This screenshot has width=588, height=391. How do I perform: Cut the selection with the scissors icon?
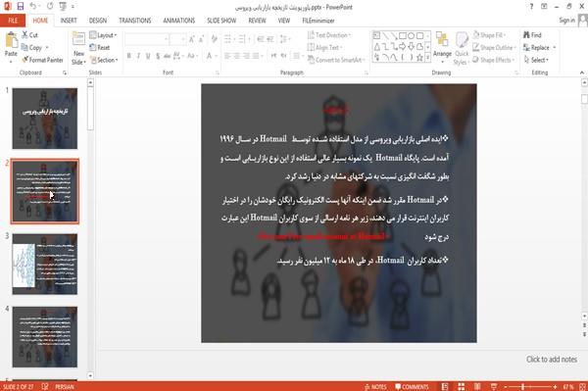[25, 35]
